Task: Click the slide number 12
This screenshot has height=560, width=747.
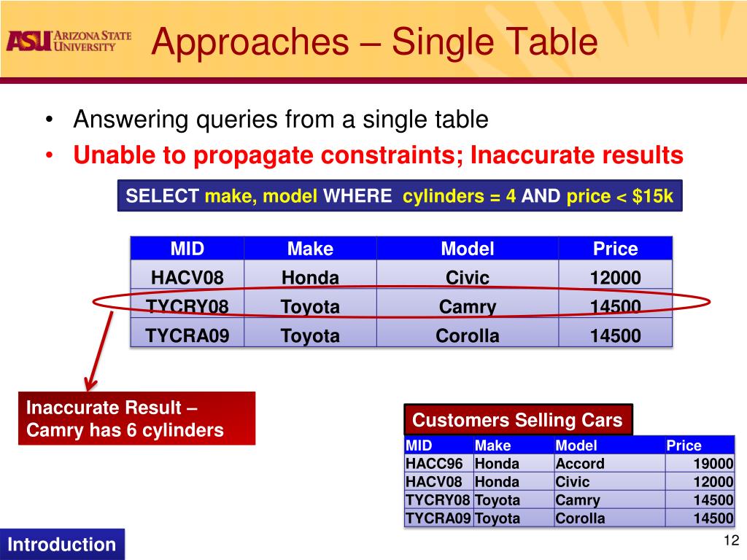Action: tap(731, 540)
